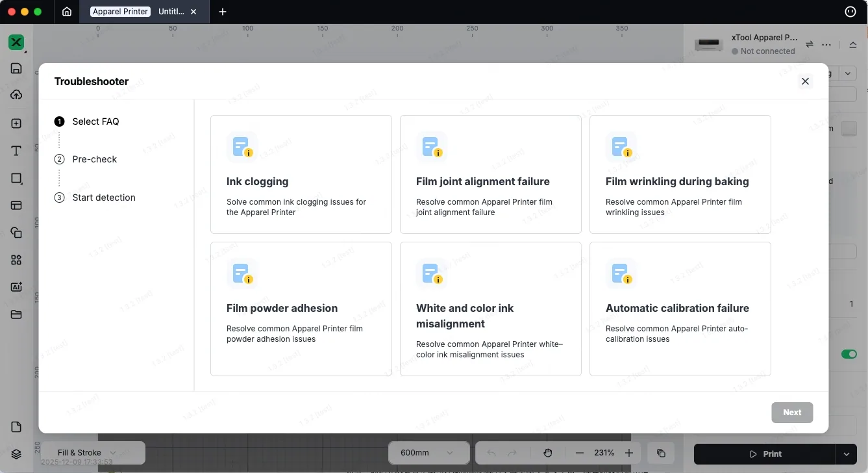Click the Print button
This screenshot has width=868, height=473.
pos(765,454)
